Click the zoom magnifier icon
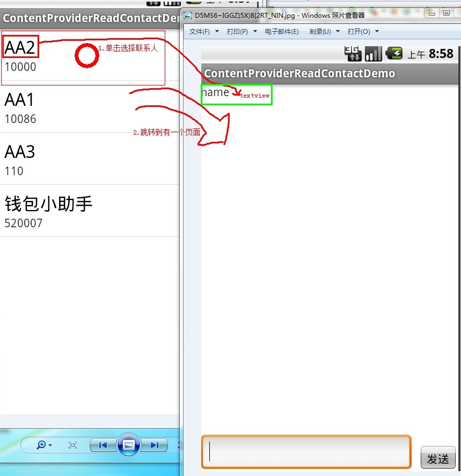The height and width of the screenshot is (476, 461). 41,445
